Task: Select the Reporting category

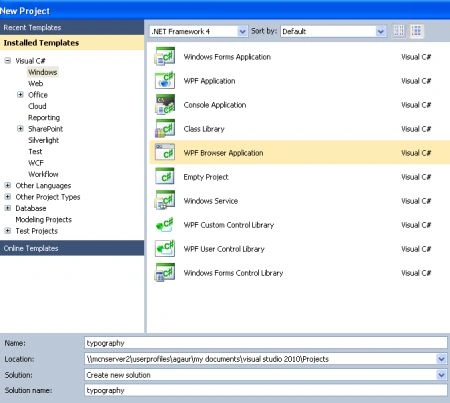Action: click(44, 118)
